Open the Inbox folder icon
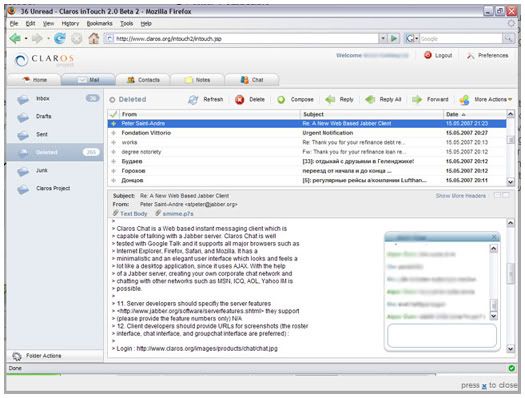 pyautogui.click(x=23, y=99)
